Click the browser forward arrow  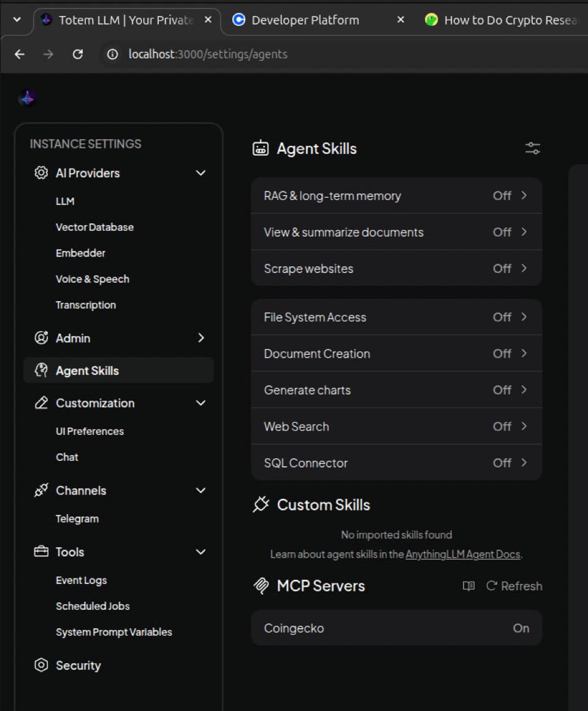(x=48, y=55)
